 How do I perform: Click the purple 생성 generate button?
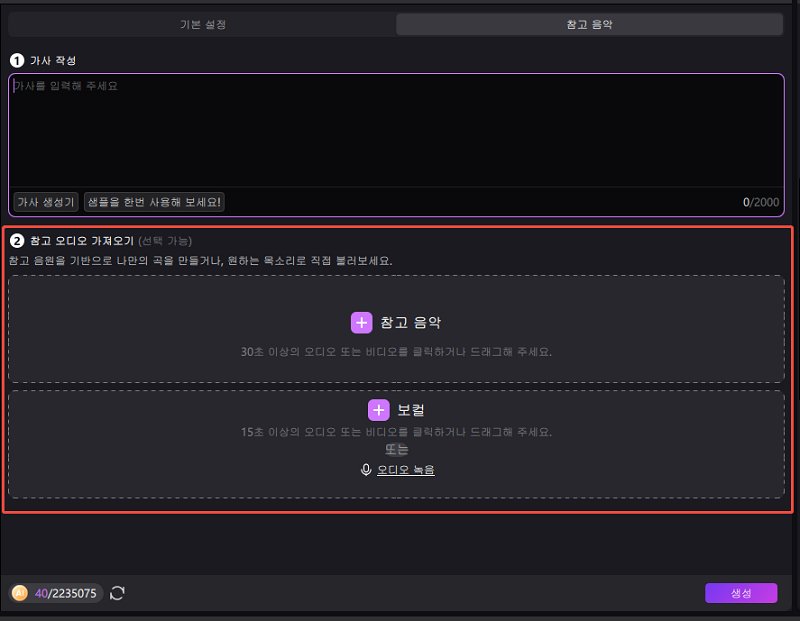click(x=741, y=593)
